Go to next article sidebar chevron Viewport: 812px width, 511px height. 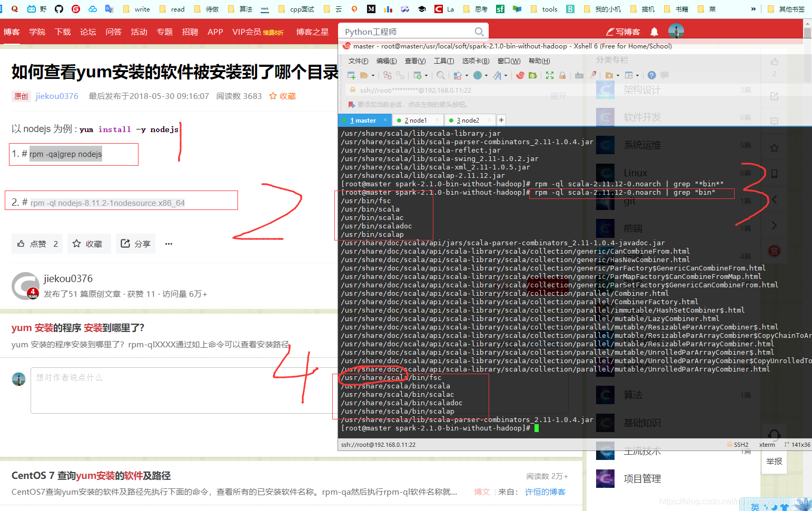tap(774, 225)
